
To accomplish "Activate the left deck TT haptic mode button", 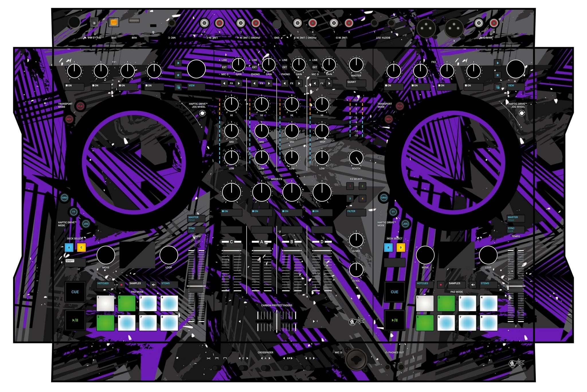I will point(74,212).
